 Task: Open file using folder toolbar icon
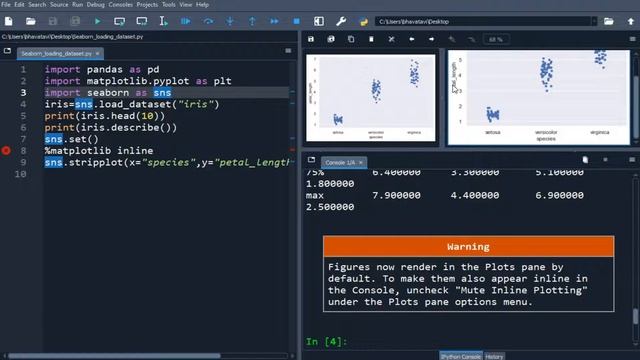(31, 21)
